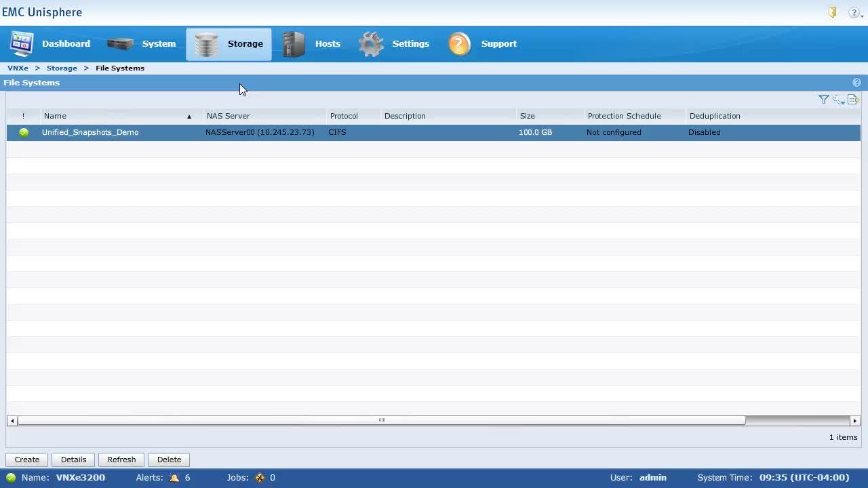The width and height of the screenshot is (868, 488).
Task: Click the Details button
Action: [73, 460]
